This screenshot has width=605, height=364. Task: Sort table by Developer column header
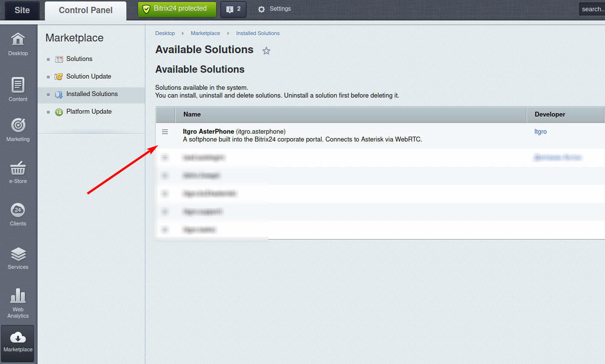point(566,114)
